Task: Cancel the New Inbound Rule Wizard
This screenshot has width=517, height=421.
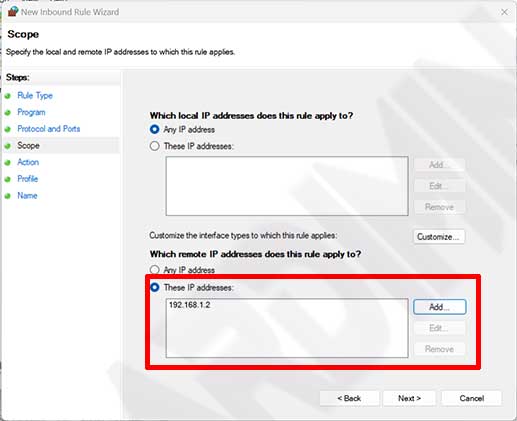Action: pos(471,398)
